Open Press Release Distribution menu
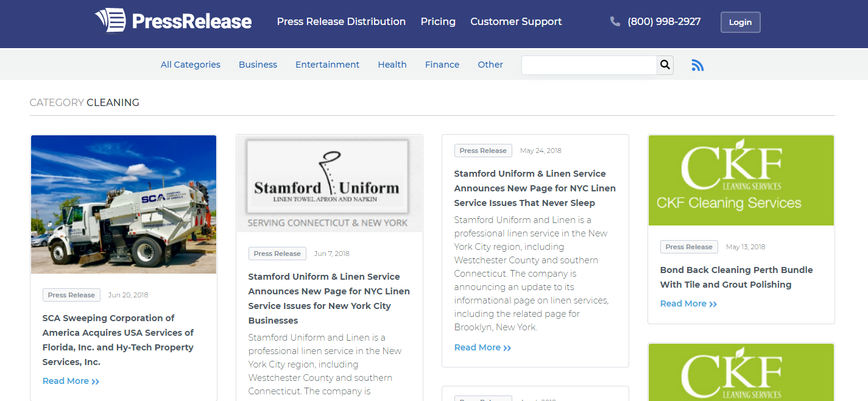 pyautogui.click(x=341, y=21)
